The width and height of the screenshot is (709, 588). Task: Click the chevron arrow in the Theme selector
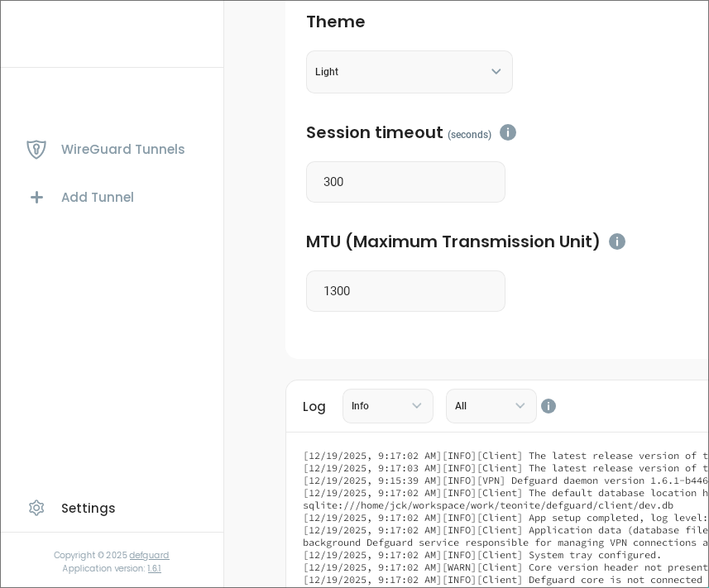tap(496, 72)
